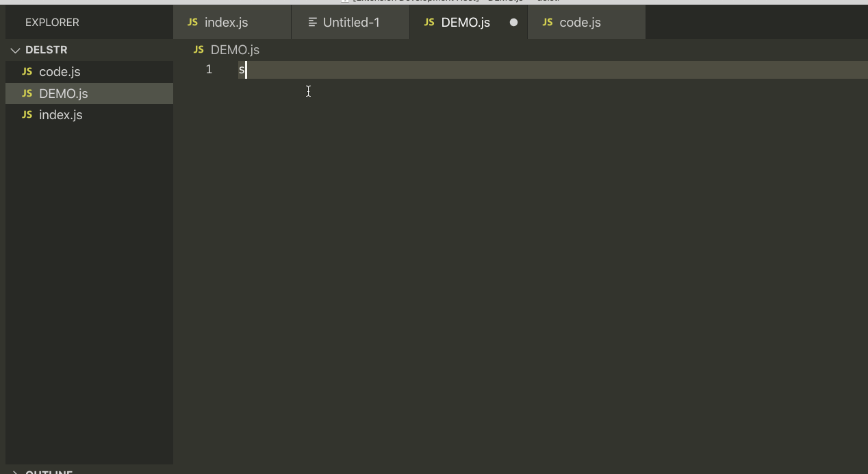Click the JS icon beside explorer DEMO.js
This screenshot has height=474, width=868.
point(27,93)
